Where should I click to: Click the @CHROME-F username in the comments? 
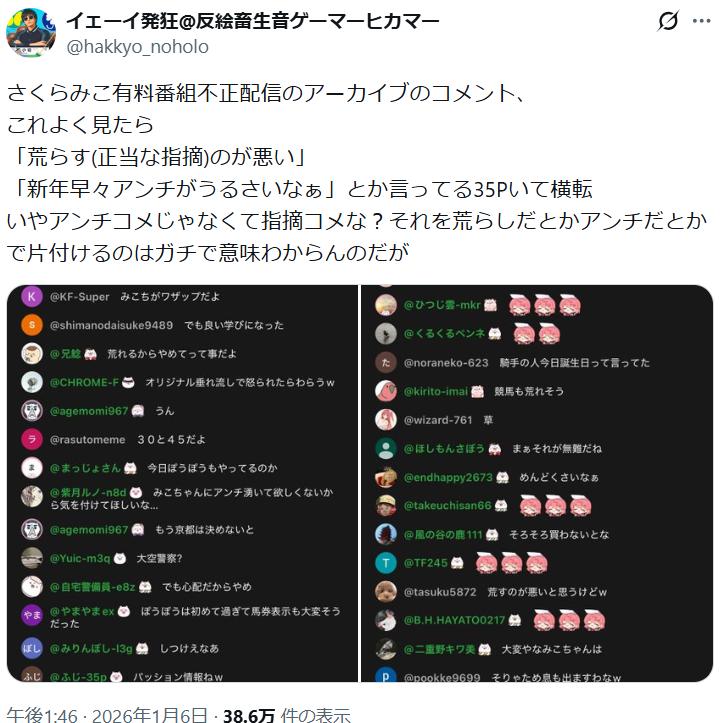coord(84,382)
